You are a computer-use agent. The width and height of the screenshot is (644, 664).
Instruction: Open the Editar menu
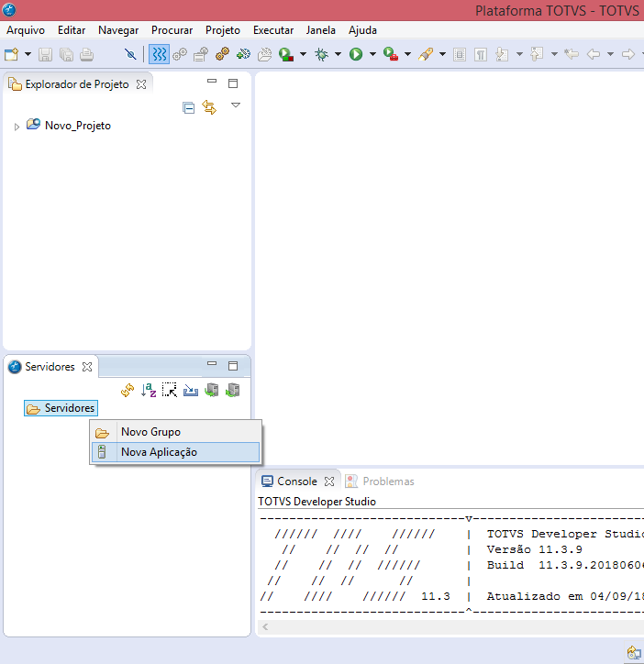tap(72, 30)
